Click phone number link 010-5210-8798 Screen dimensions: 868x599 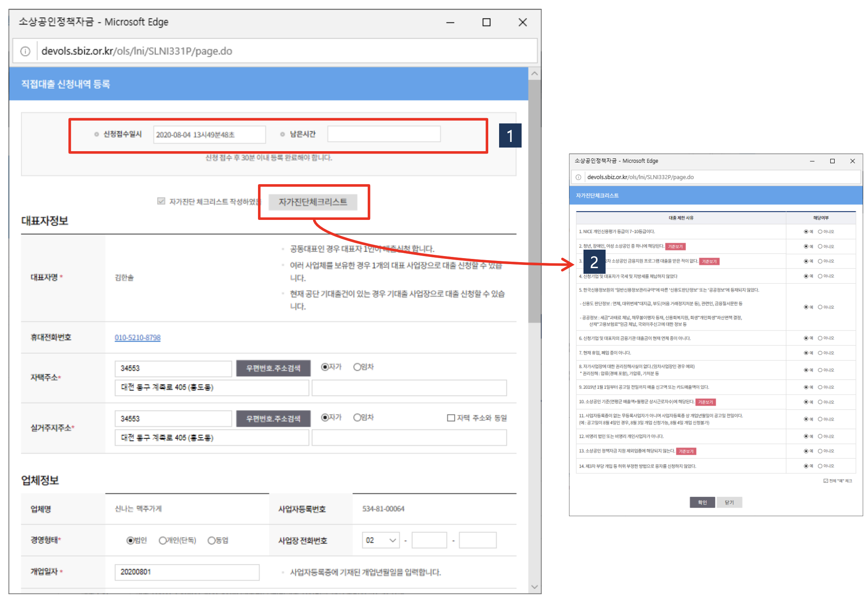(x=137, y=338)
